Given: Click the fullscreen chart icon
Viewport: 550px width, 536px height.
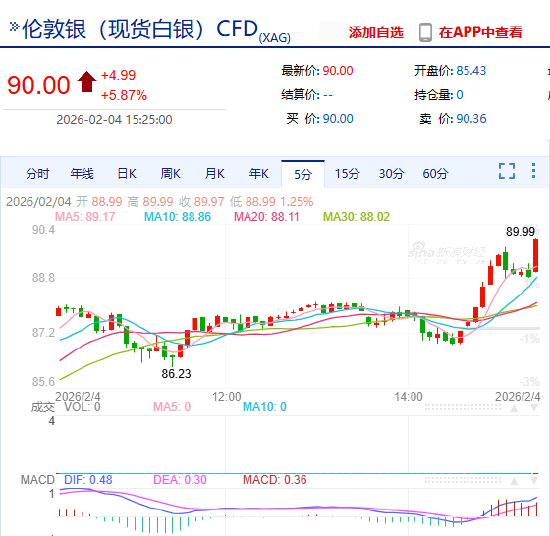Looking at the screenshot, I should click(x=507, y=171).
